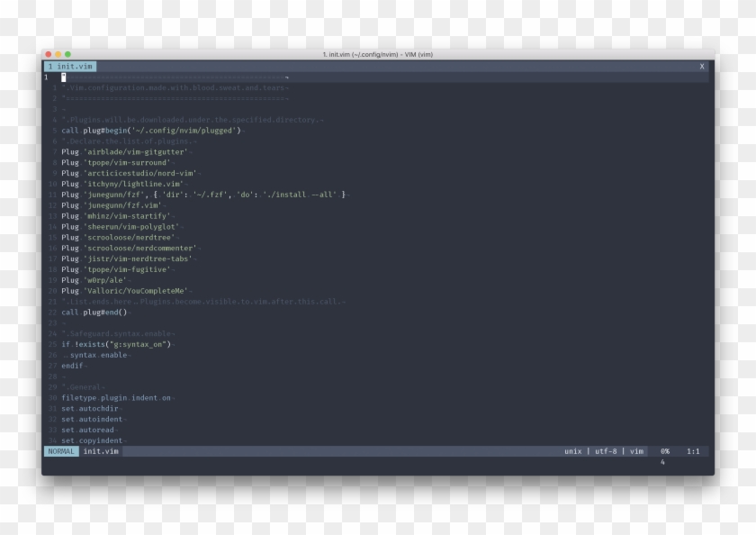This screenshot has width=756, height=535.
Task: Click the 'utf-8' encoding indicator
Action: click(607, 451)
